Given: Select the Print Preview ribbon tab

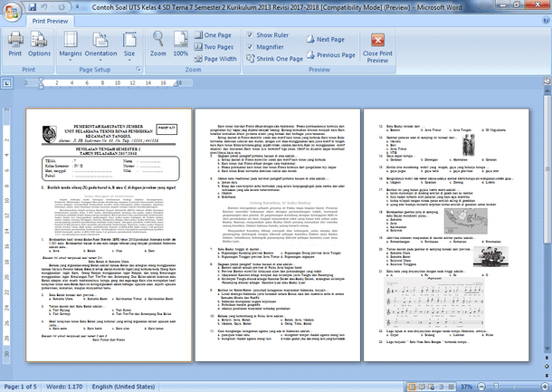Looking at the screenshot, I should [x=50, y=21].
